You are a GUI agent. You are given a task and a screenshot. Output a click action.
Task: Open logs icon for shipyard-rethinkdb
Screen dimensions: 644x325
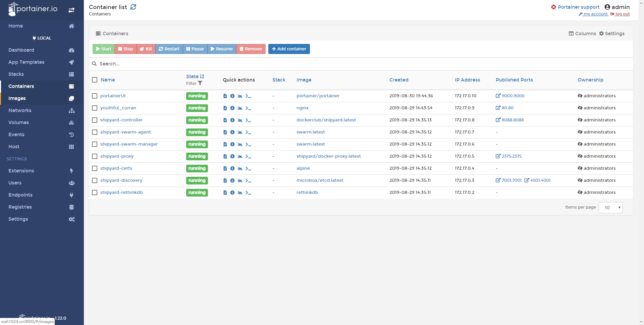point(225,193)
